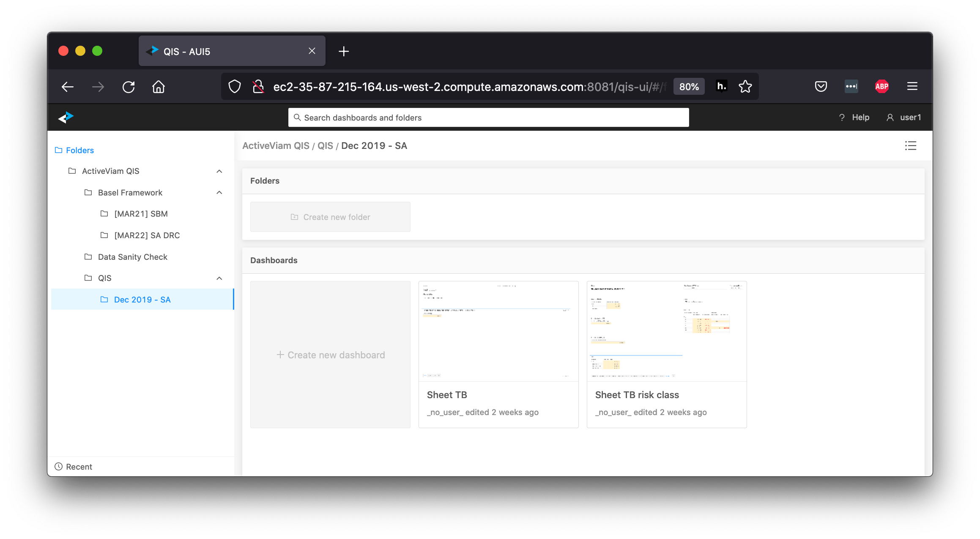Open the Recent section
This screenshot has height=539, width=980.
pyautogui.click(x=74, y=467)
